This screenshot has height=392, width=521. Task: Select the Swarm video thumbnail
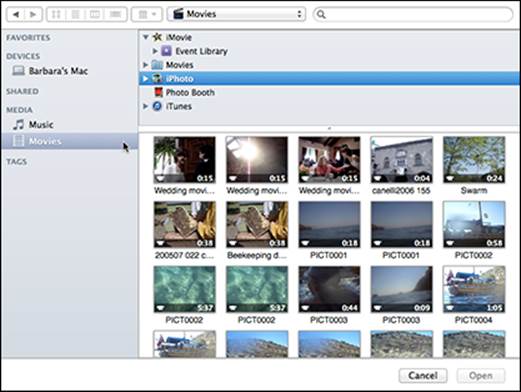[474, 160]
